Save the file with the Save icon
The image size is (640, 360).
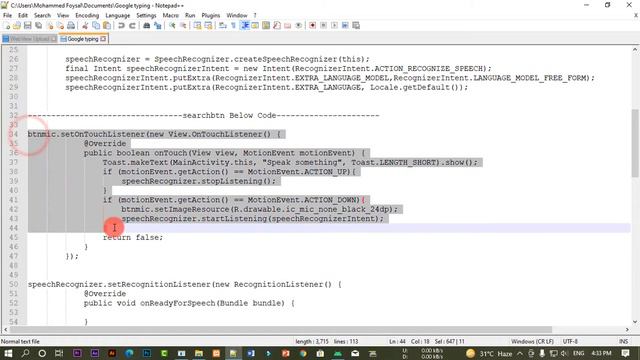coord(27,25)
